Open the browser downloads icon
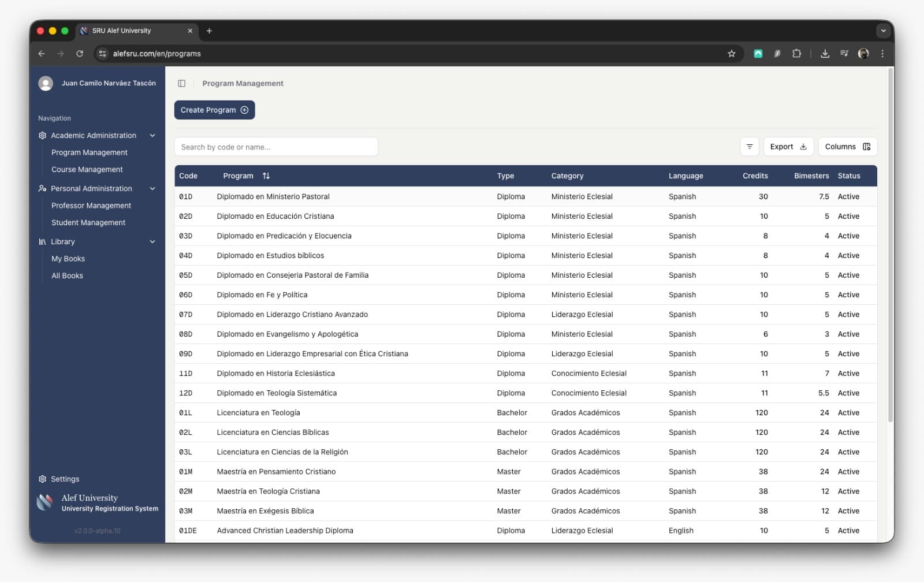This screenshot has width=924, height=582. 825,54
